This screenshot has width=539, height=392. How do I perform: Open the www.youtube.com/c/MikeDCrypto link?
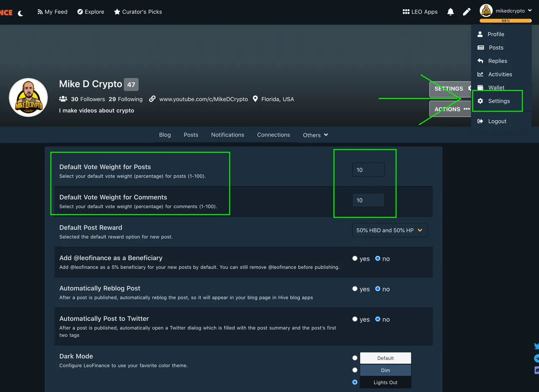[203, 99]
